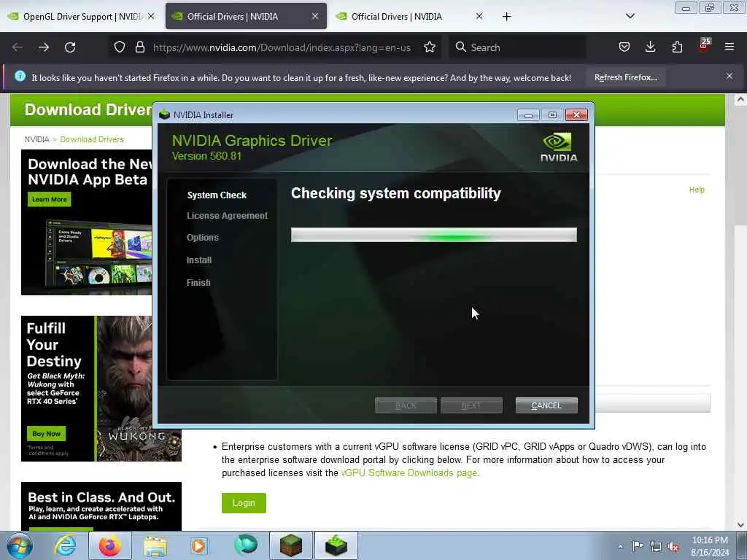Screen dimensions: 747x560
Task: Click Learn More on NVIDIA App banner
Action: [x=49, y=200]
